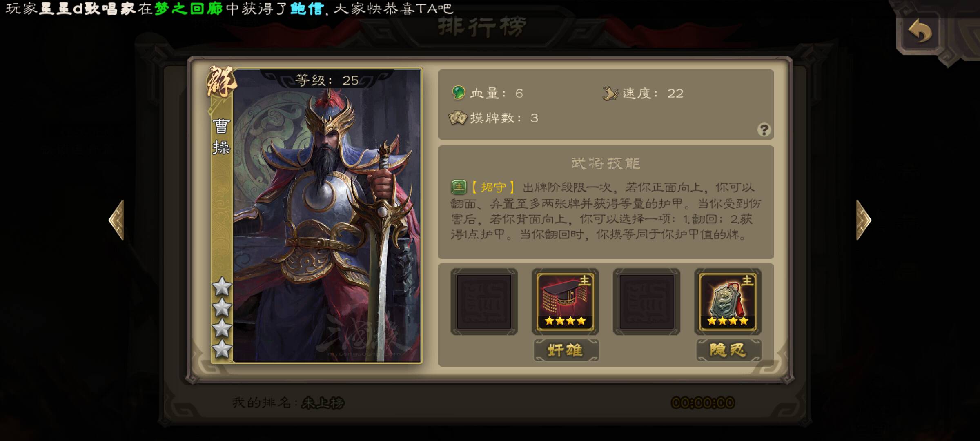This screenshot has width=980, height=441.
Task: Click the 未上榜 ranking status text
Action: (323, 403)
